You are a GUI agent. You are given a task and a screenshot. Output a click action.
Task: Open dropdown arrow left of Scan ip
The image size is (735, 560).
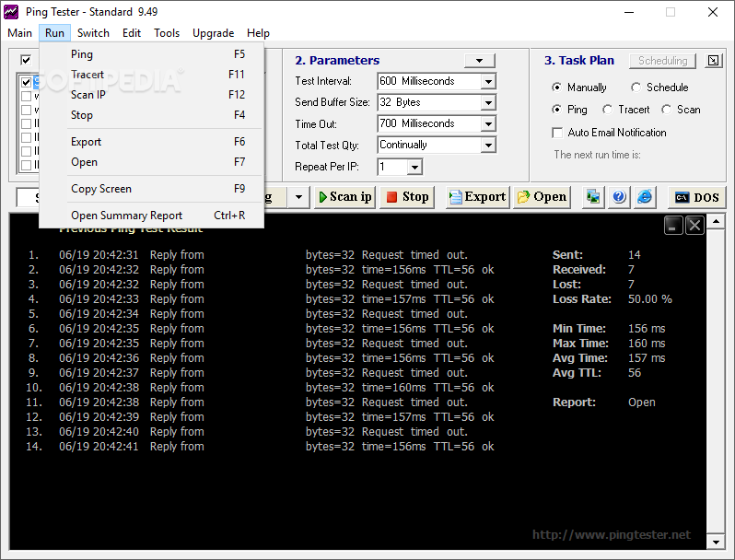point(298,197)
